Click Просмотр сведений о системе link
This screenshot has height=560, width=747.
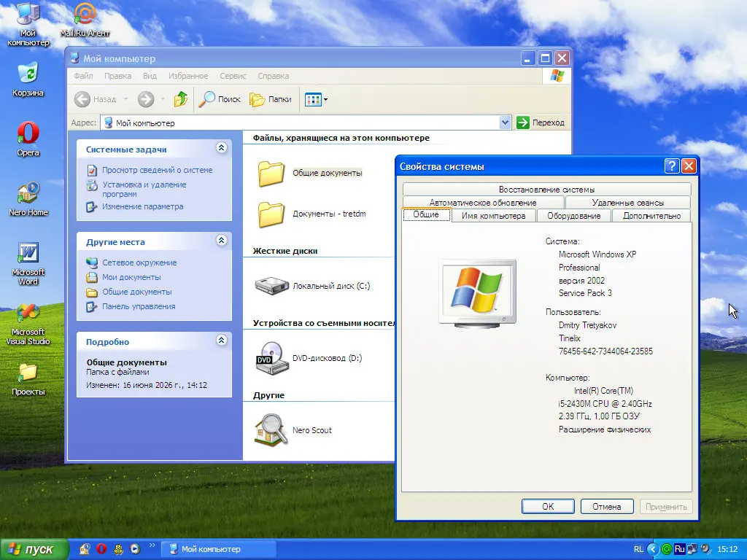click(x=158, y=170)
